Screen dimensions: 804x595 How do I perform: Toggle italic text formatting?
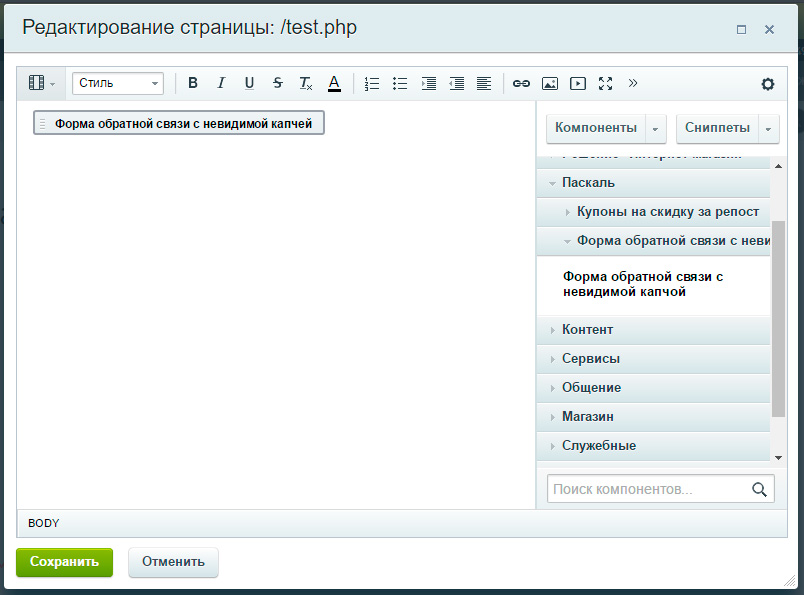click(221, 84)
